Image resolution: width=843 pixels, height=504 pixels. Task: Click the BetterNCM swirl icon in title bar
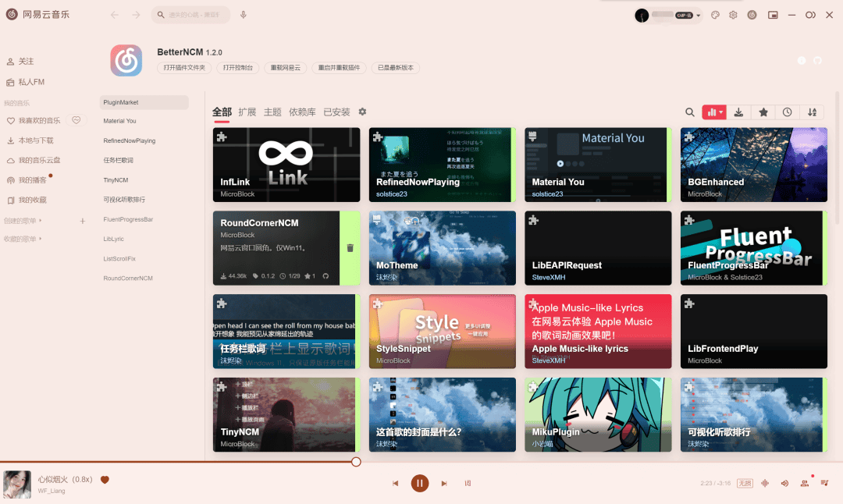[752, 15]
